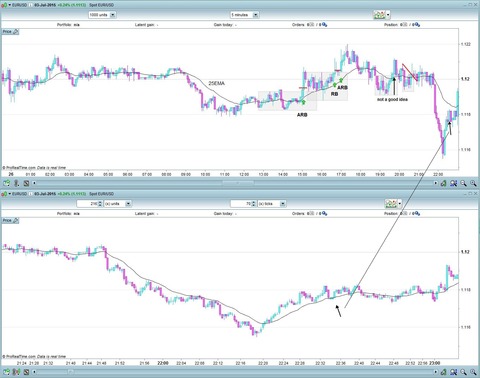This screenshot has width=480, height=378.
Task: Click the trading mode icon in the top chart toolbar
Action: (x=379, y=15)
